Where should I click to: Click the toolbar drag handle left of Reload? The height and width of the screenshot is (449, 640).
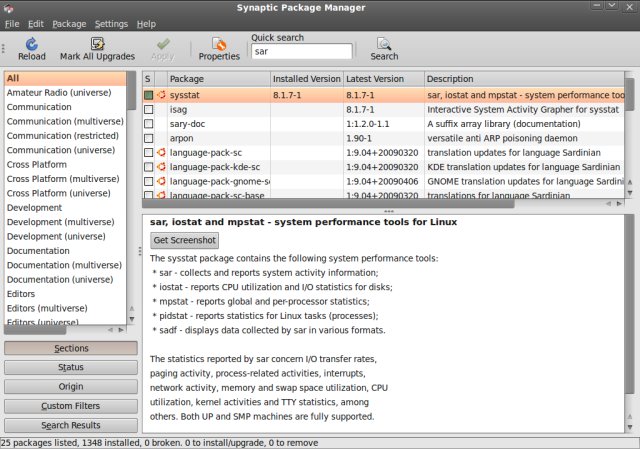3,49
